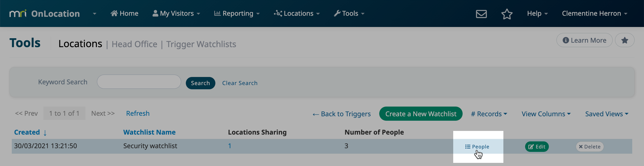Click the Security watchlist name cell
This screenshot has width=644, height=166.
point(150,146)
